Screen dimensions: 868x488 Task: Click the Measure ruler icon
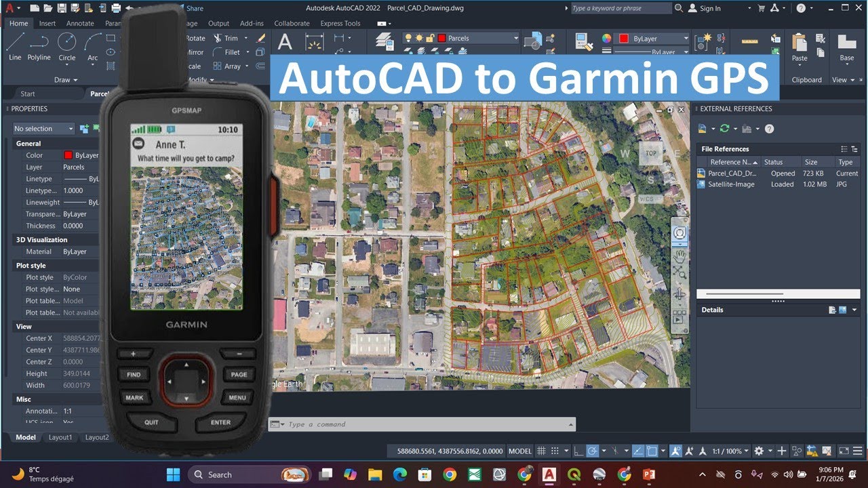749,41
